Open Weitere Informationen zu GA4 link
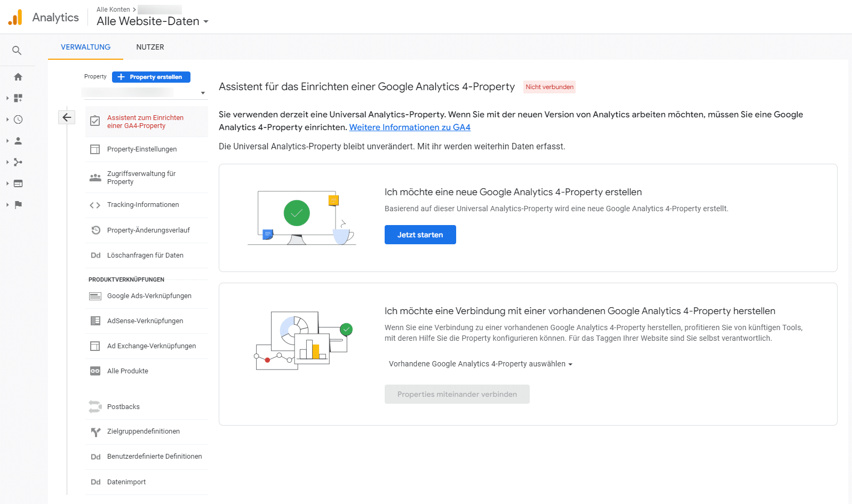 click(410, 127)
